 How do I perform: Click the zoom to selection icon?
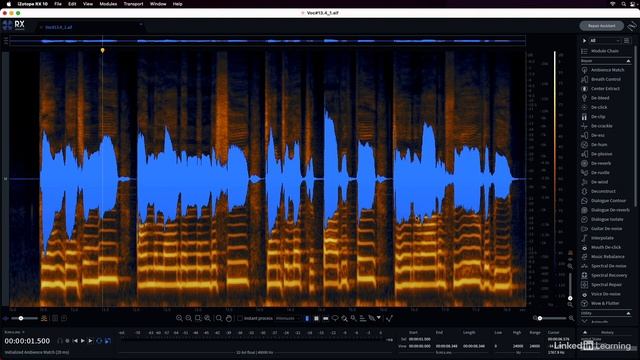tap(198, 318)
